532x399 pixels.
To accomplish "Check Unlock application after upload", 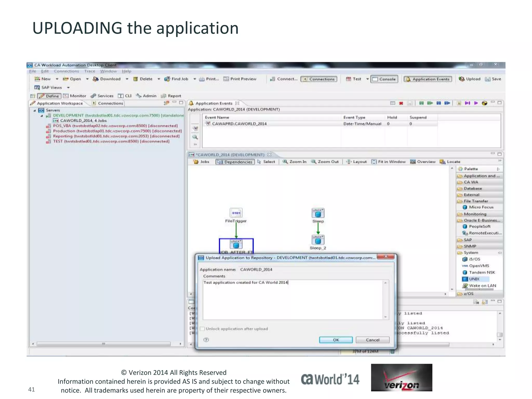I will point(202,329).
